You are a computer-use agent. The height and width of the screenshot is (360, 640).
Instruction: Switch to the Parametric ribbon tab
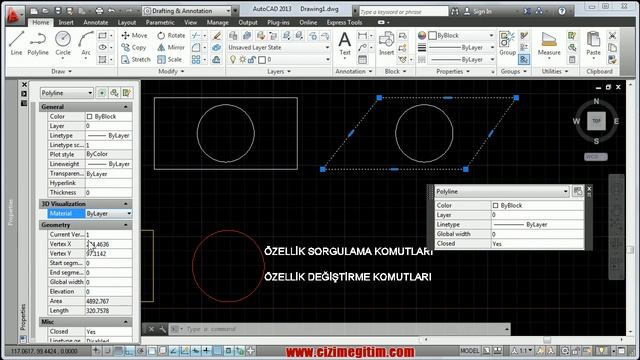pos(160,22)
